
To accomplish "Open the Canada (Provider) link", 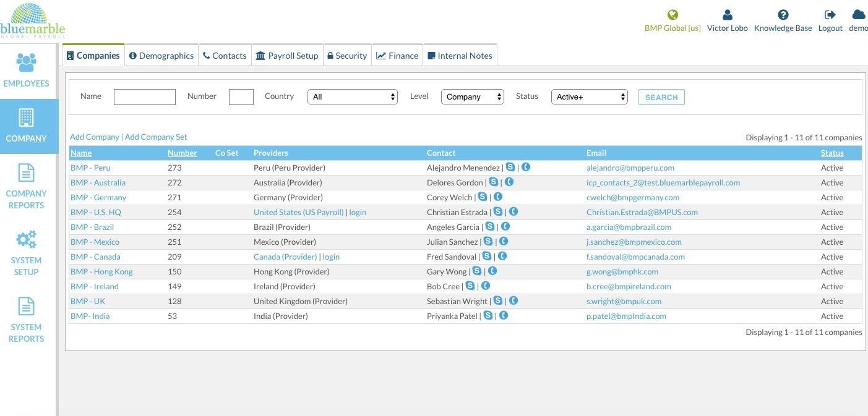I will 285,257.
